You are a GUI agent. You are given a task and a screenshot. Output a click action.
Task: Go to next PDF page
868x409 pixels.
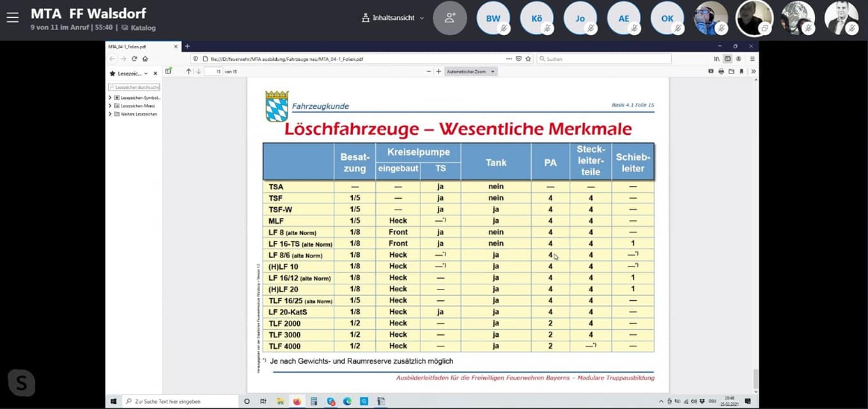(198, 72)
